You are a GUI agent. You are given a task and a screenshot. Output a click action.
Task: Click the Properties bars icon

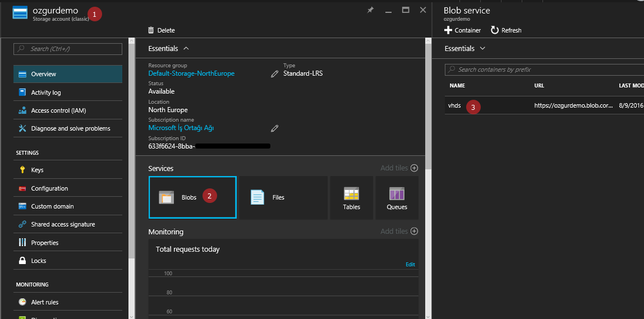point(22,243)
